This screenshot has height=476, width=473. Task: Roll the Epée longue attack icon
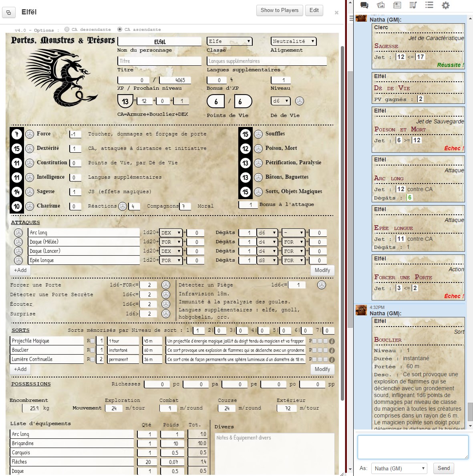coord(18,260)
